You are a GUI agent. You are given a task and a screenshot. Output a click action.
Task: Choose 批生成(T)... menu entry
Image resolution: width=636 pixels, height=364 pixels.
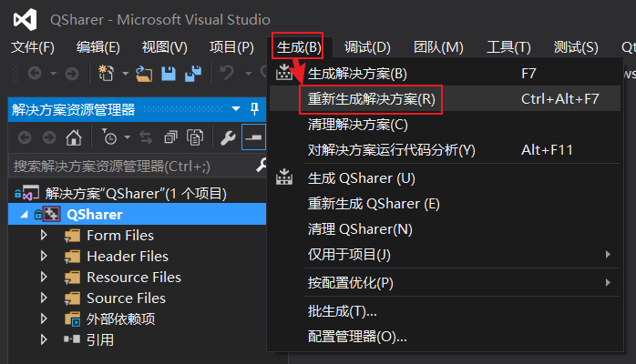coord(445,311)
